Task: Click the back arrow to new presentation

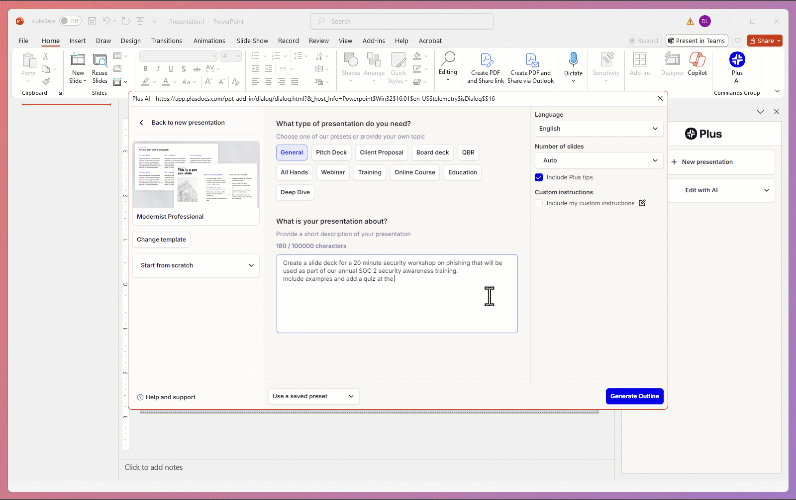Action: tap(142, 123)
